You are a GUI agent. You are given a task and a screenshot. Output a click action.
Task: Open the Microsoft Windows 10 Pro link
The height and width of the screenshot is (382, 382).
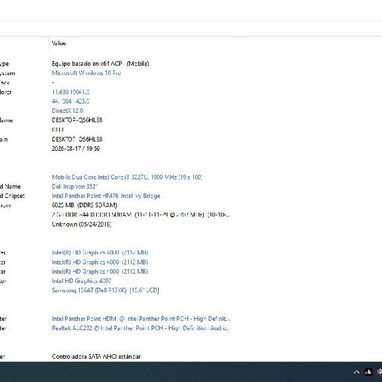[86, 73]
